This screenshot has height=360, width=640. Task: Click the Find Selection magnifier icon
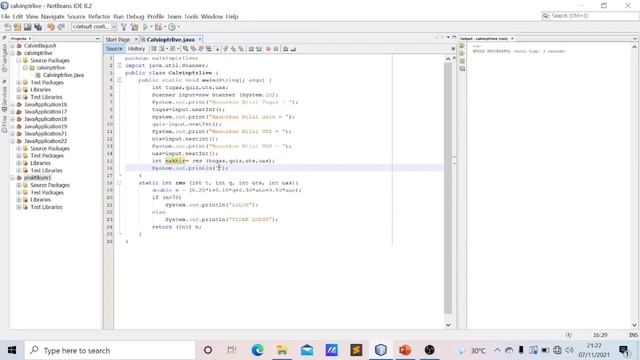[185, 49]
